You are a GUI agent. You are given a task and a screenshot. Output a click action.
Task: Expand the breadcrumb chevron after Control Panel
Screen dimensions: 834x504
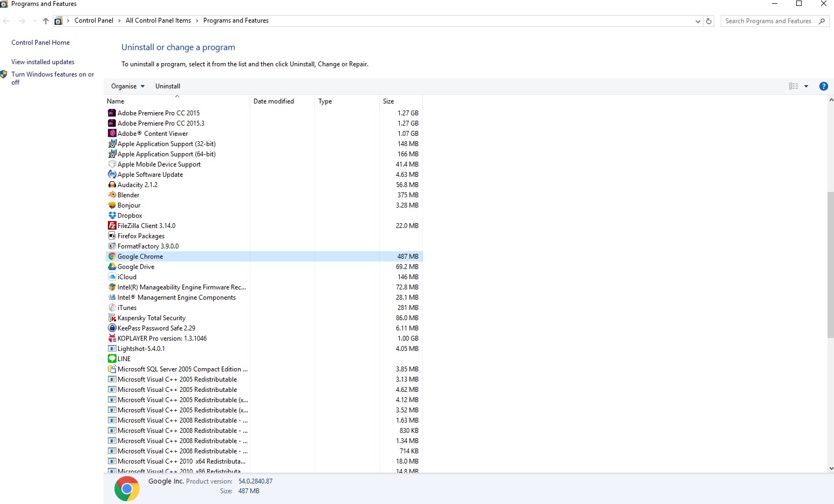(x=119, y=21)
